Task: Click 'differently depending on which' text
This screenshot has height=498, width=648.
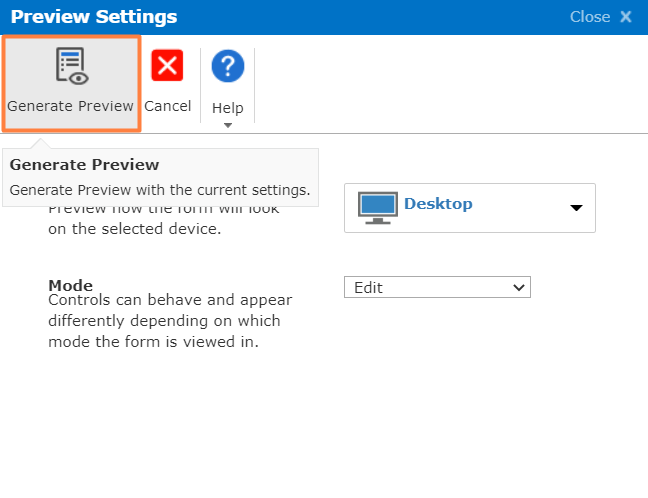Action: (164, 321)
